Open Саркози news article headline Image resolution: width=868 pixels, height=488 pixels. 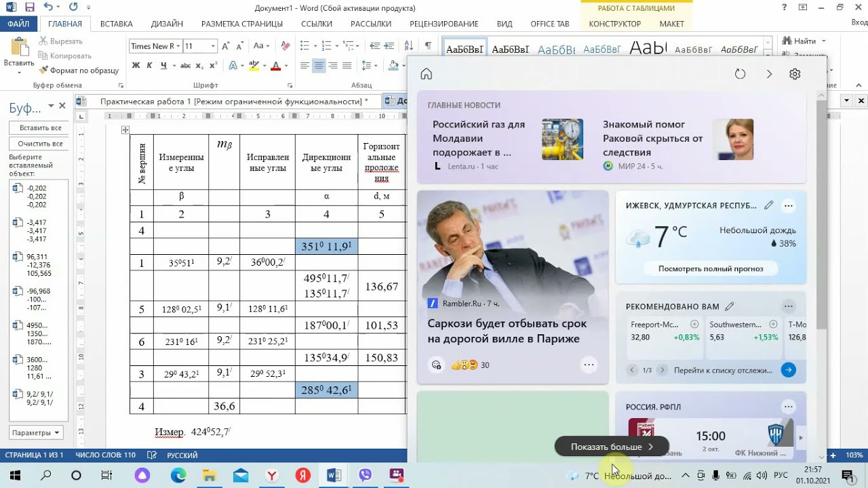pos(507,331)
